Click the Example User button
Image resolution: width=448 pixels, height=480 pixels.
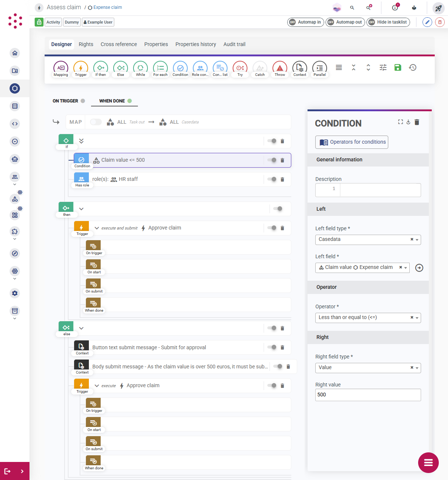click(98, 22)
